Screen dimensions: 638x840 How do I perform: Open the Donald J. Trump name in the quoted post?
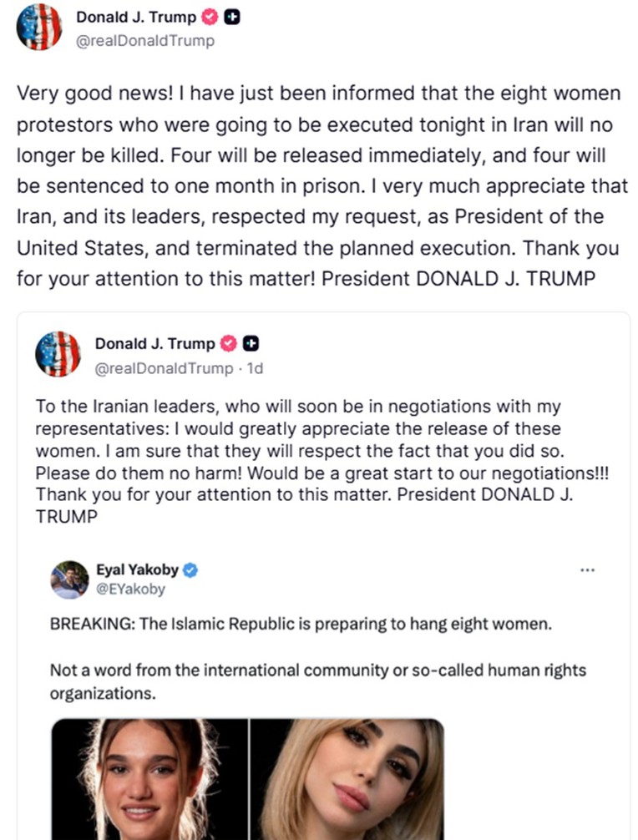154,343
